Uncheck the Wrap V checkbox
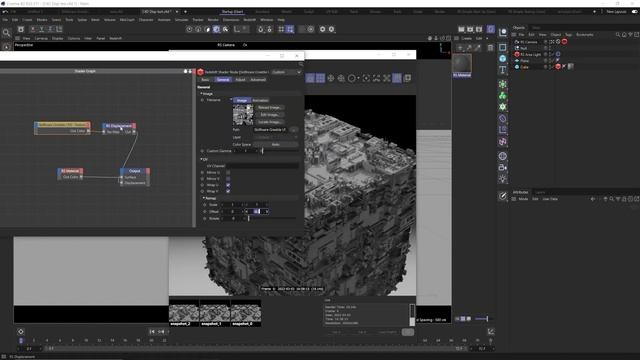Image resolution: width=640 pixels, height=360 pixels. click(x=228, y=191)
